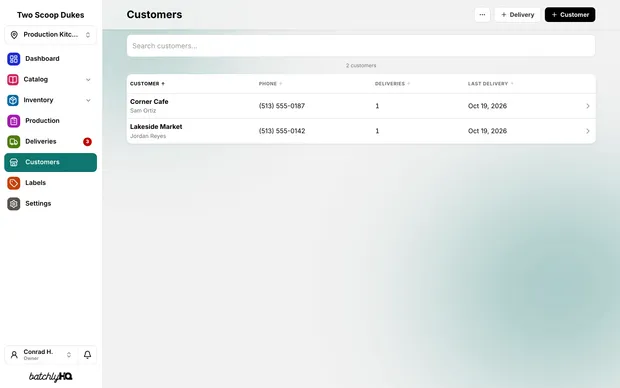620x388 pixels.
Task: Click phone number (513) 555-0142
Action: point(282,131)
